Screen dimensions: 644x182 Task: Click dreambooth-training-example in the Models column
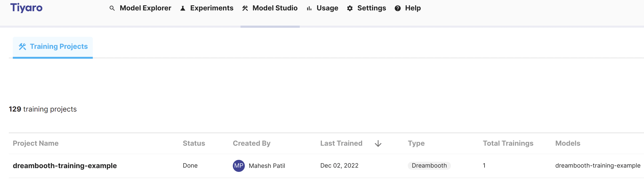click(598, 165)
